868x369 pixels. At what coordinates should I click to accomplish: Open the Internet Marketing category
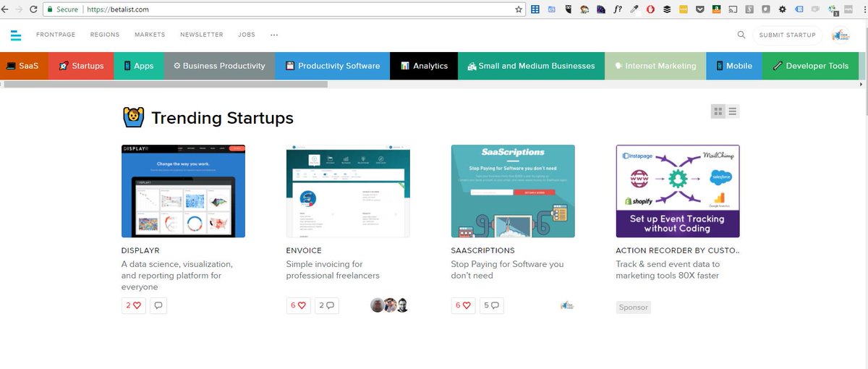point(655,66)
